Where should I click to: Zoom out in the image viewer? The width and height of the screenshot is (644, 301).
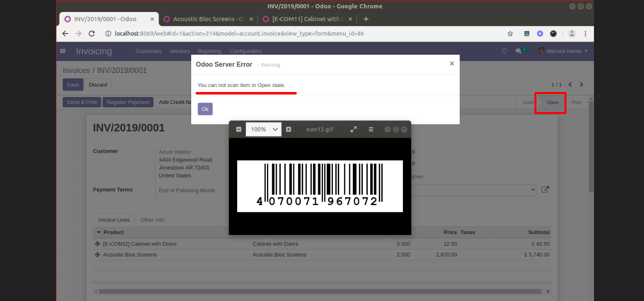tap(239, 129)
